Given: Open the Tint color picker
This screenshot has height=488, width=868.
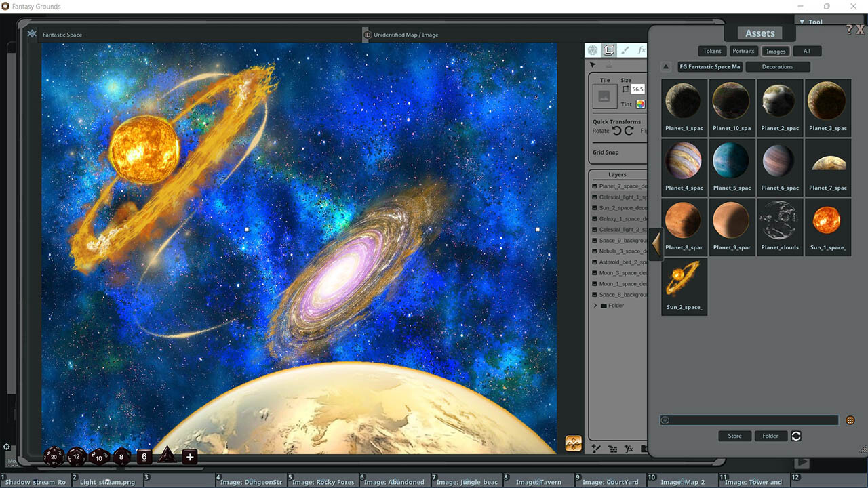Looking at the screenshot, I should pos(640,104).
